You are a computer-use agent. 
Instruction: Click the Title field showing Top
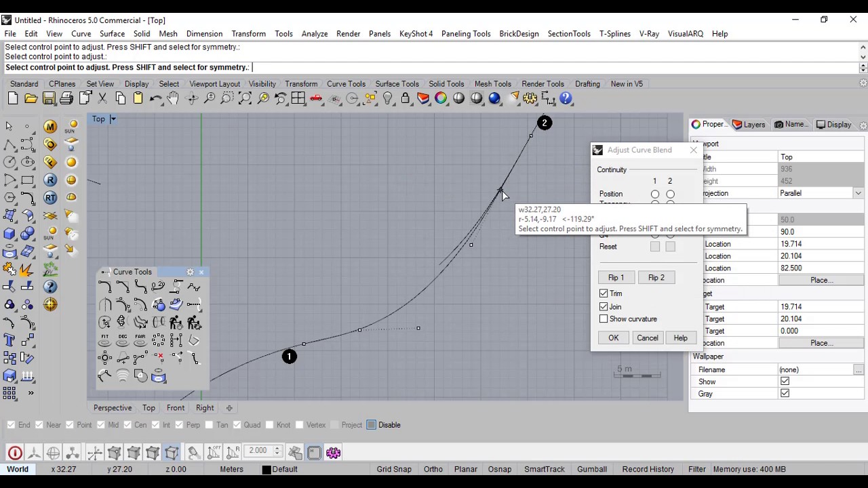[x=821, y=157]
